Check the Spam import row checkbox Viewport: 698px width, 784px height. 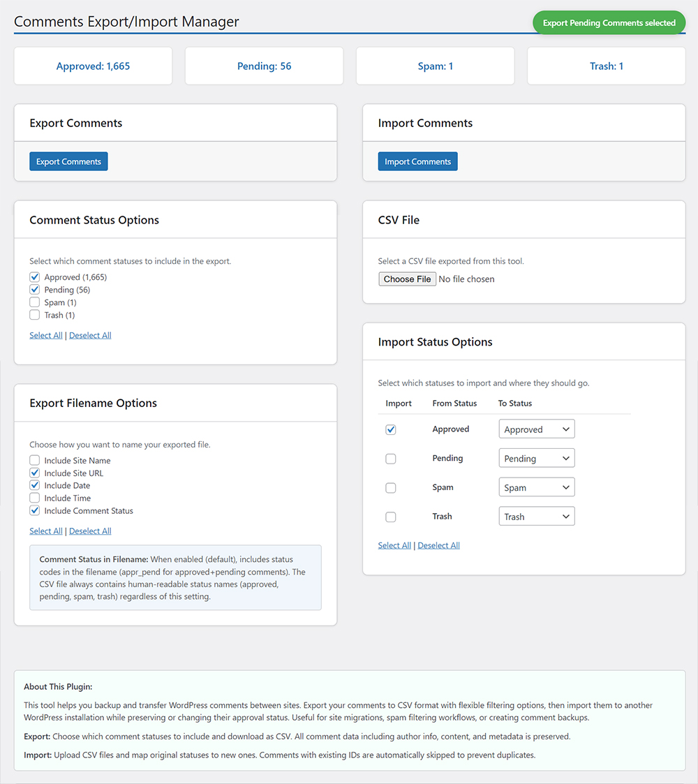coord(390,487)
